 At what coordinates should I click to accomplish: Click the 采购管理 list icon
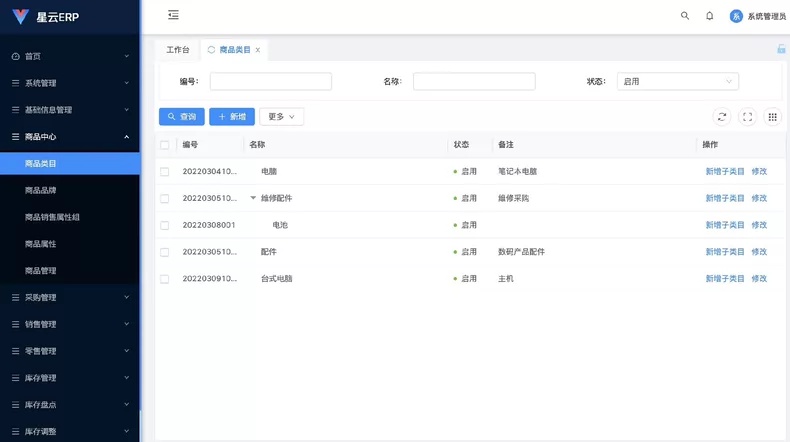[16, 297]
